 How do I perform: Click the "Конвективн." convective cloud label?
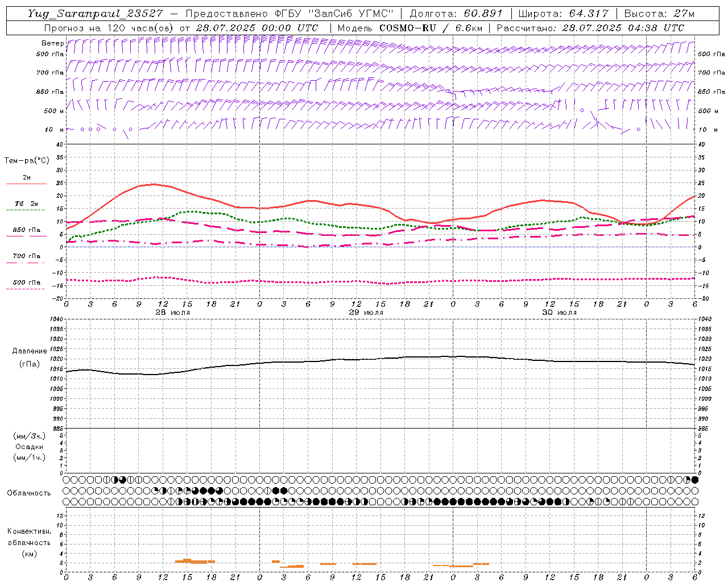29,531
